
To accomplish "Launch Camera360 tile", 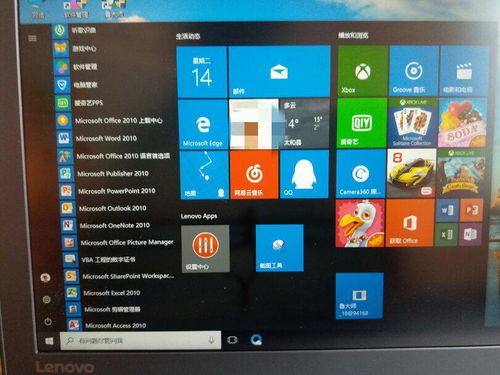I will (361, 173).
